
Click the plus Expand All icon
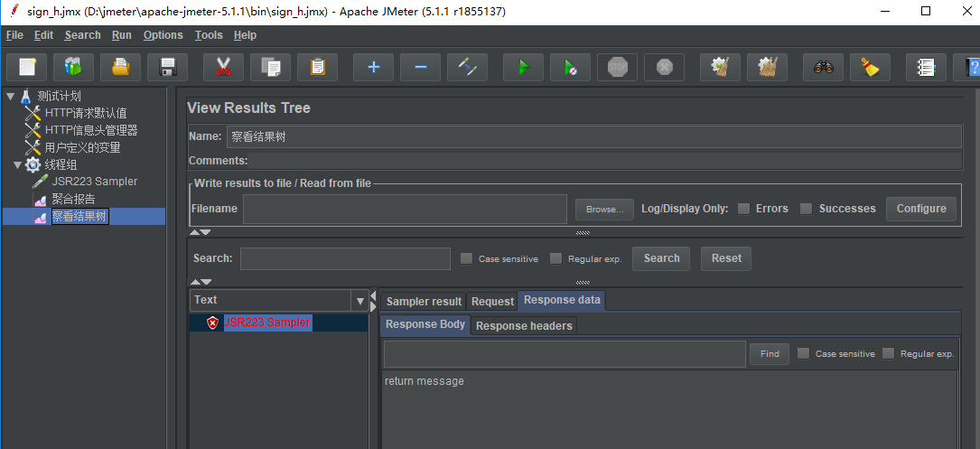coord(373,68)
